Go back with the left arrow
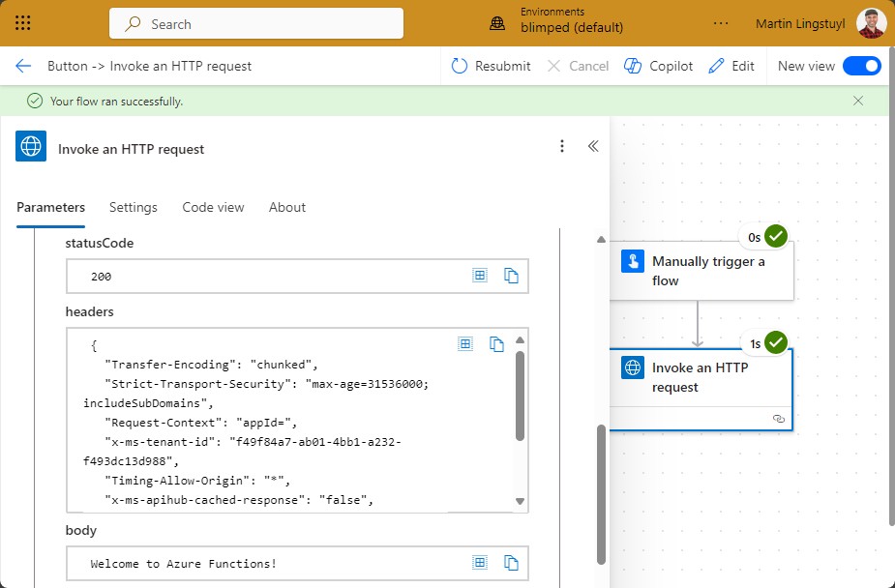The image size is (895, 588). pos(23,66)
